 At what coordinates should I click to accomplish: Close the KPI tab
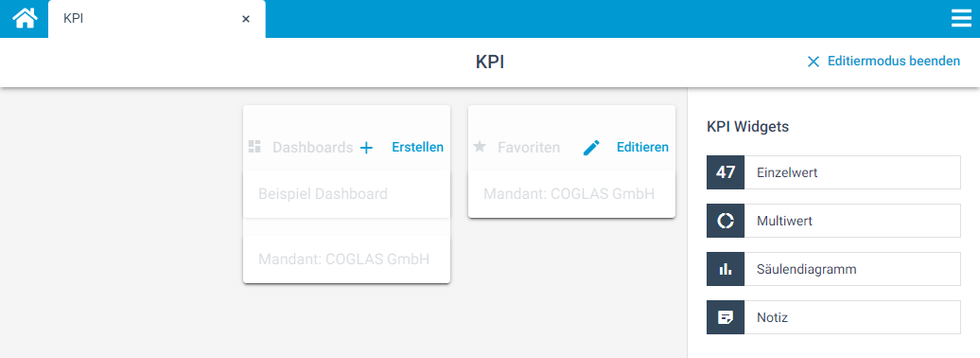click(246, 19)
